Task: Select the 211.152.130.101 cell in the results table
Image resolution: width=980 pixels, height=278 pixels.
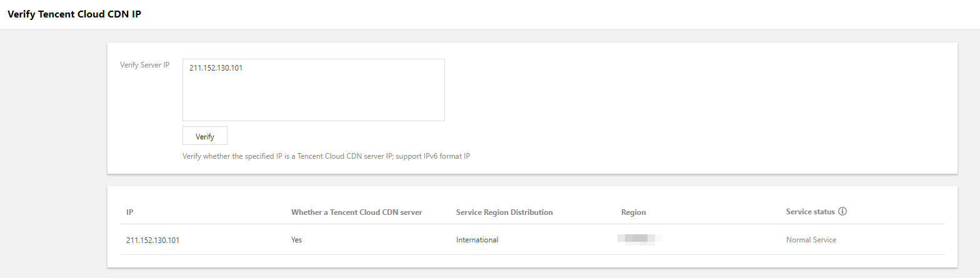Action: (152, 240)
